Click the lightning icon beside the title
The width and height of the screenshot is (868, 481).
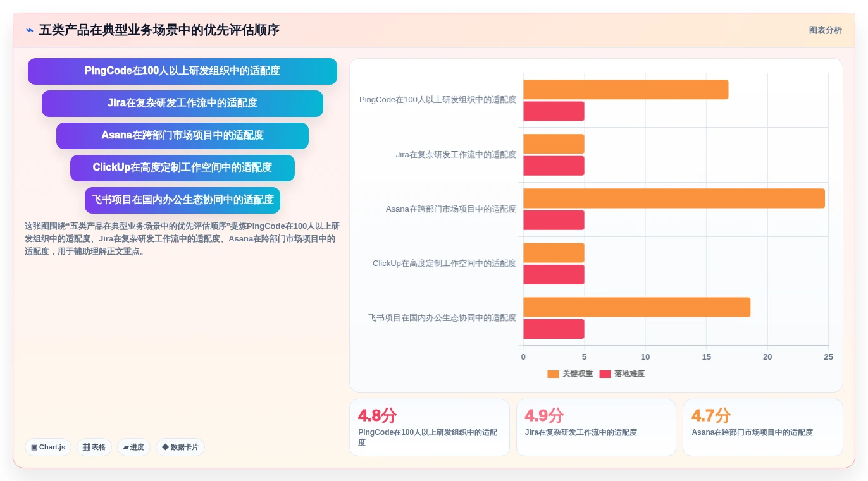pos(30,30)
